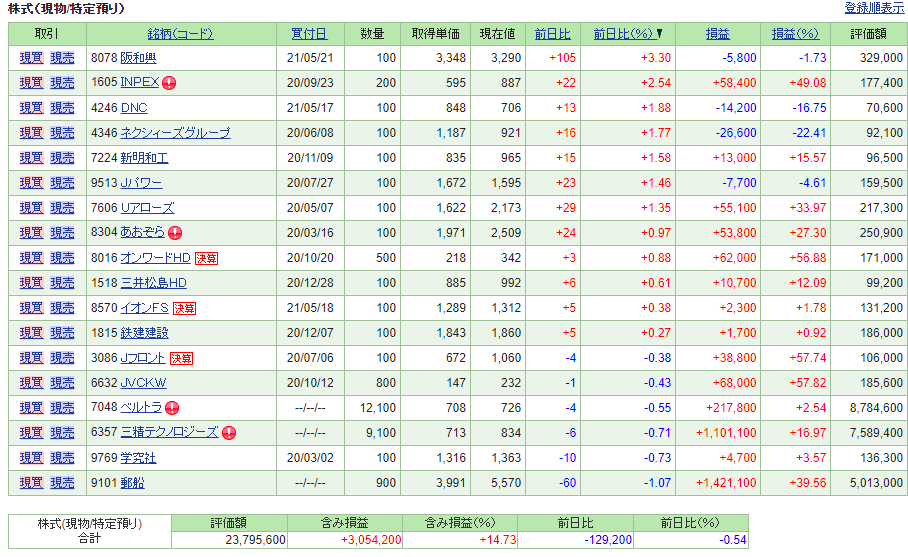
Task: Open the オンワードHD stock page
Action: (156, 258)
